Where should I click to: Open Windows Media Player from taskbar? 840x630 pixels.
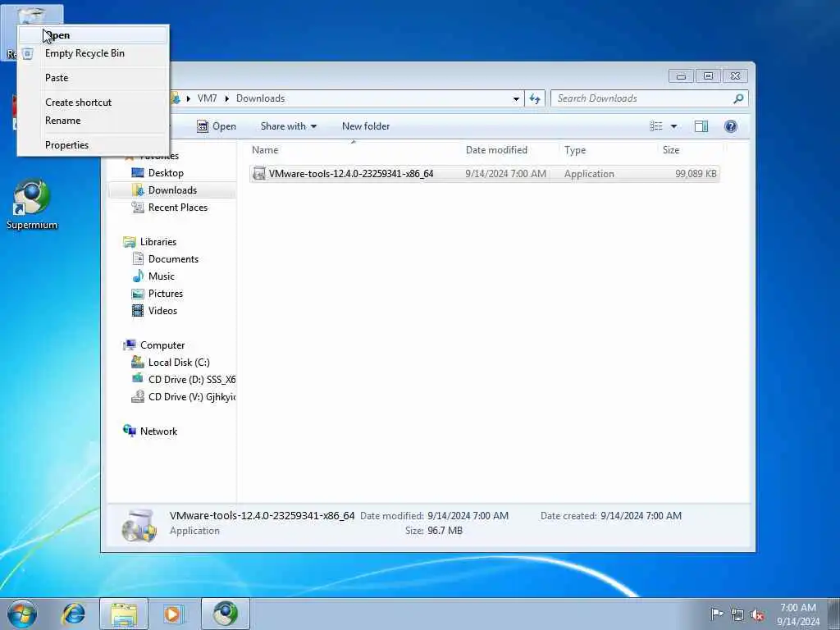coord(174,614)
